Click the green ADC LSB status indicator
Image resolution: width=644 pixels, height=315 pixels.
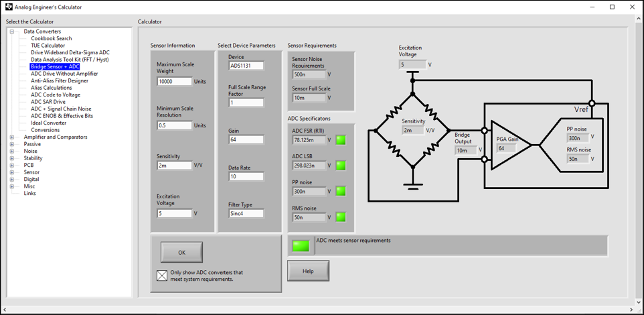point(341,166)
